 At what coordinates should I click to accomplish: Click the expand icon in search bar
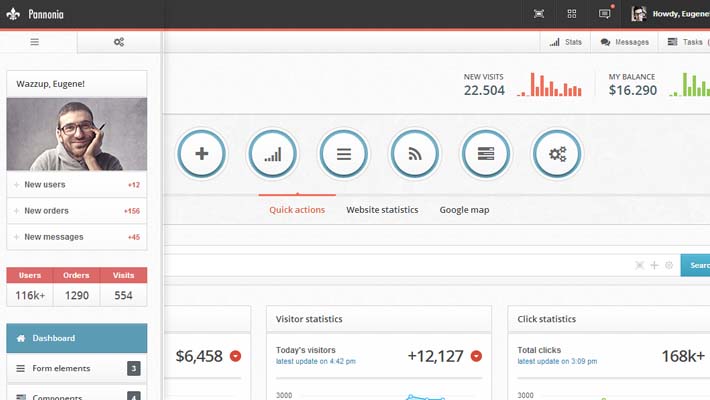[x=639, y=265]
